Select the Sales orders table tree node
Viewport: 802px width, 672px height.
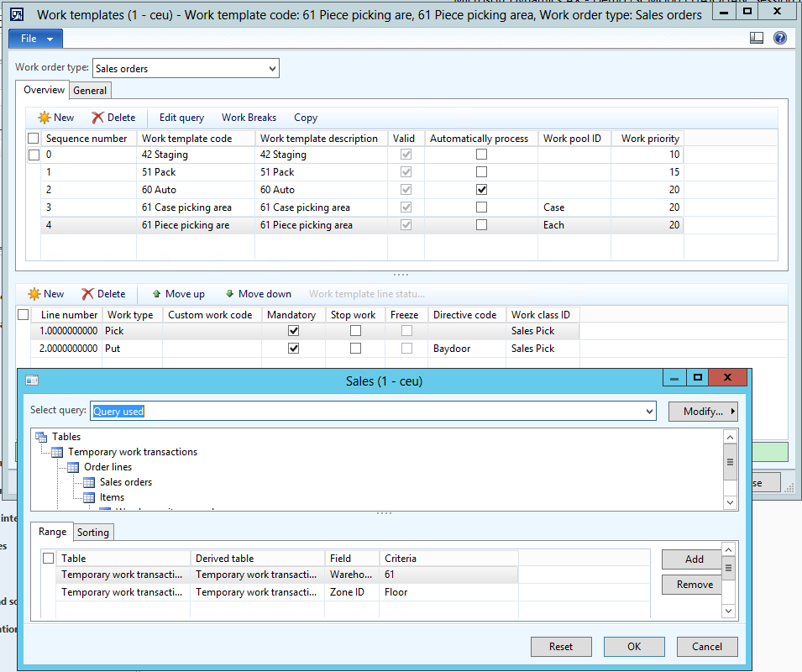tap(125, 482)
